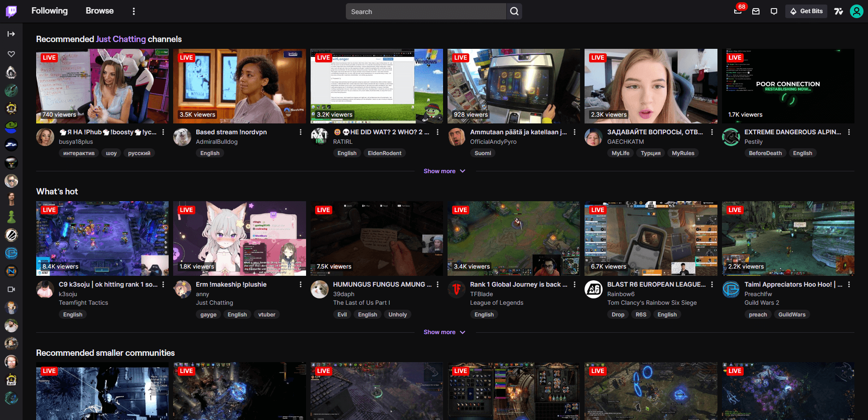Viewport: 868px width, 420px height.
Task: Click the League of Legends game link
Action: coord(496,303)
